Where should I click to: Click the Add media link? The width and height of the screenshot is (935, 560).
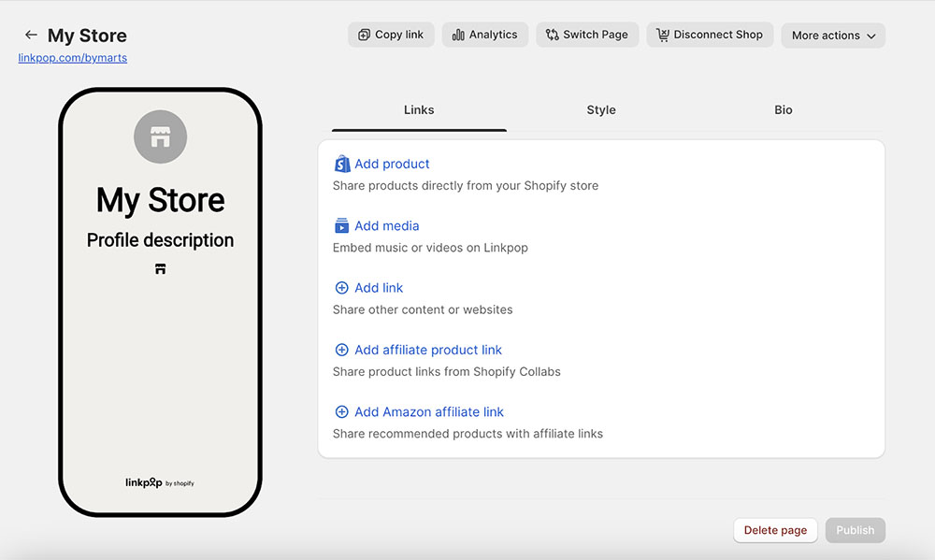click(386, 226)
